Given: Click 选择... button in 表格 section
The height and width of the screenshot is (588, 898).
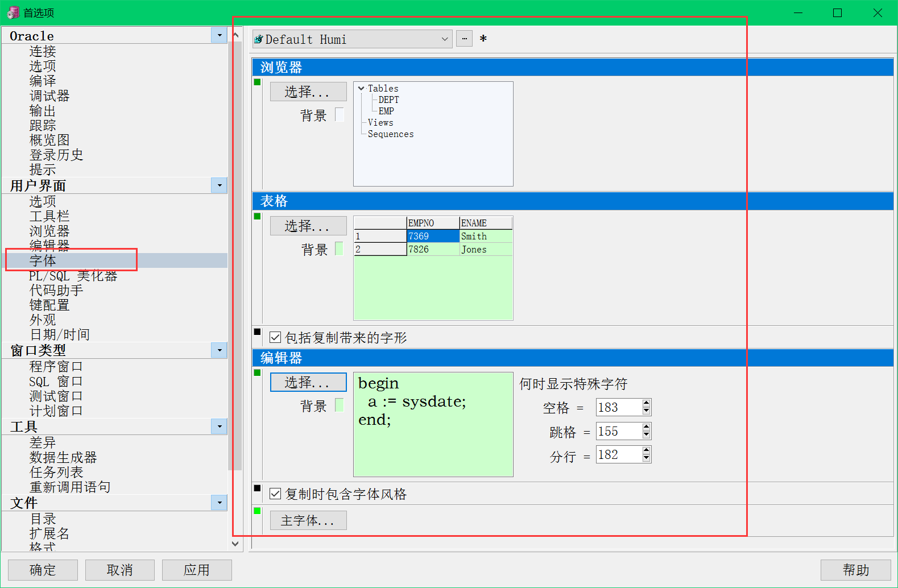Looking at the screenshot, I should [x=308, y=226].
